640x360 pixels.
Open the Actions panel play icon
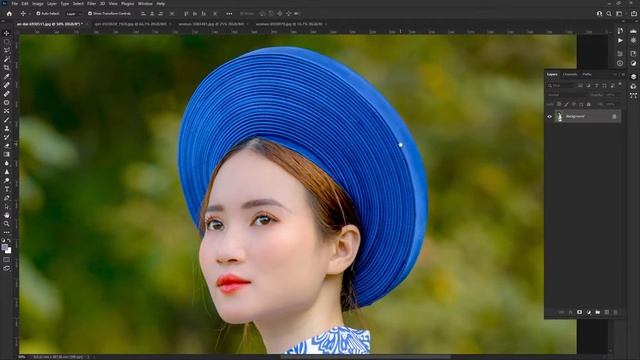620,41
